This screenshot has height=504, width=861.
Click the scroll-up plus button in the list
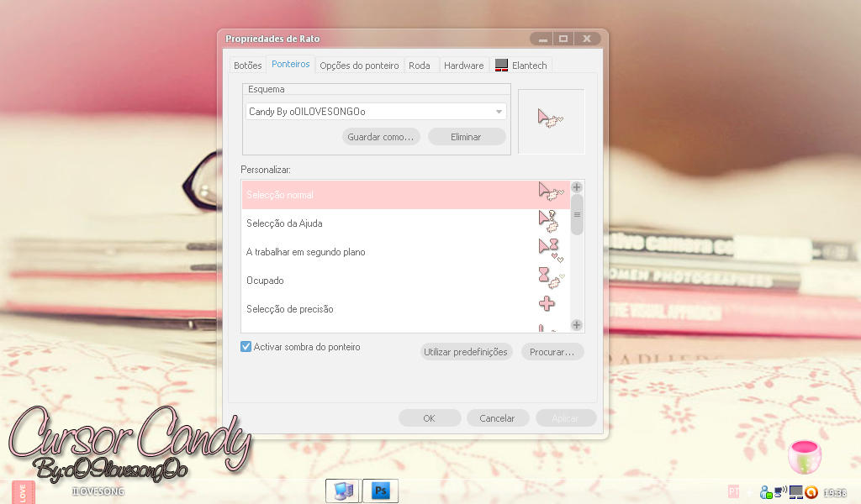click(577, 187)
